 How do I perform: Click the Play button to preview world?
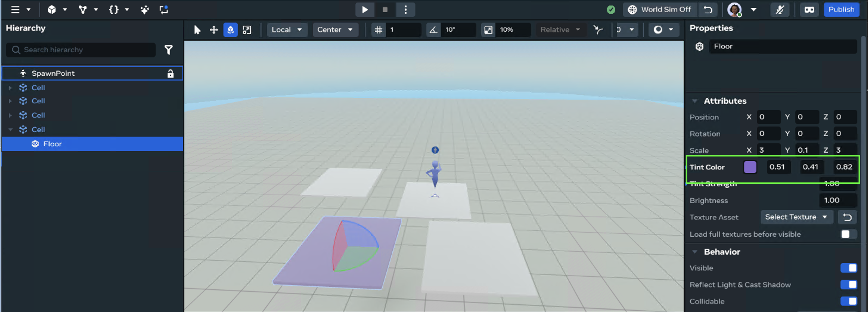(365, 10)
